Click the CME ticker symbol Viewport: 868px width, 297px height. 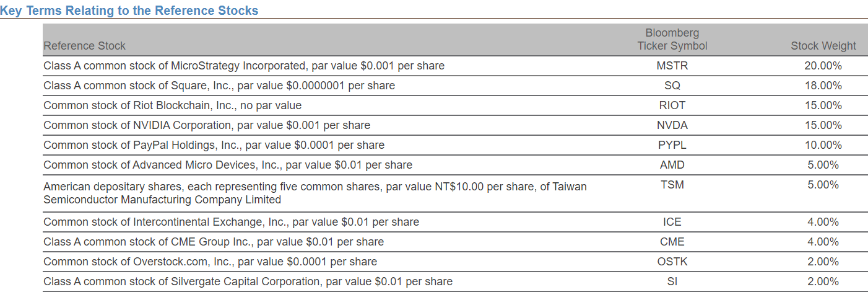672,242
